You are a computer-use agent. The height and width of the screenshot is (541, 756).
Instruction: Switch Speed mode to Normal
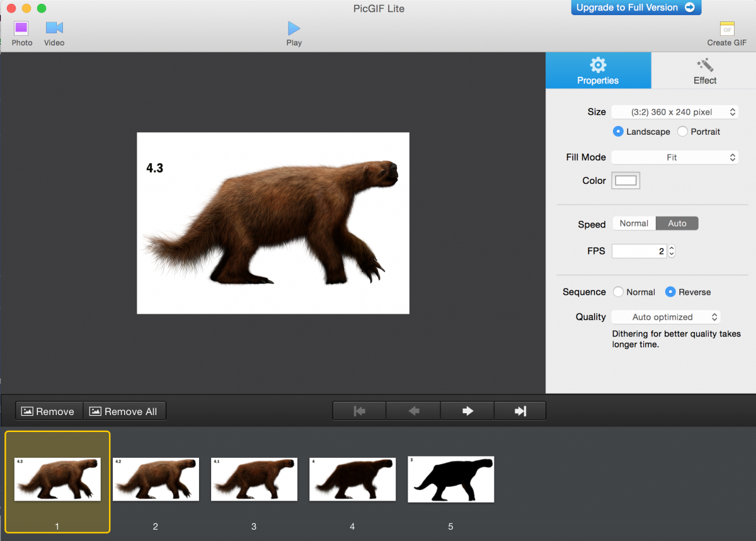pos(634,223)
